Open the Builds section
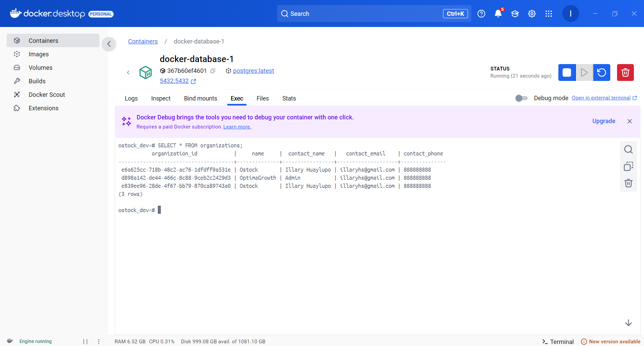The width and height of the screenshot is (644, 346). coord(53,81)
